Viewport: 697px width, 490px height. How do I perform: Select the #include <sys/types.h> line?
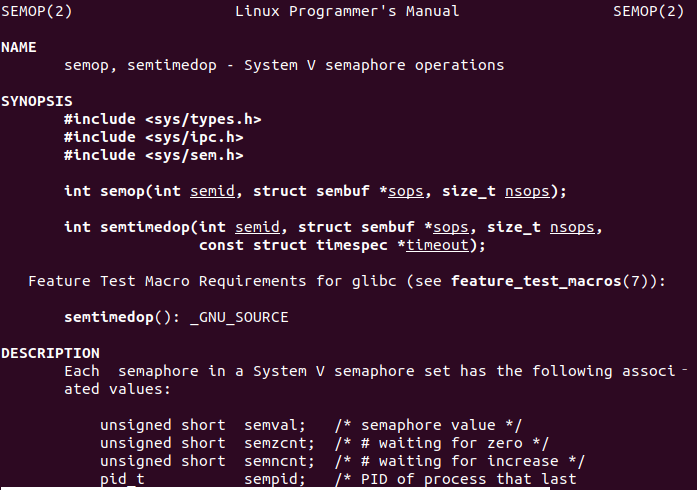[162, 120]
